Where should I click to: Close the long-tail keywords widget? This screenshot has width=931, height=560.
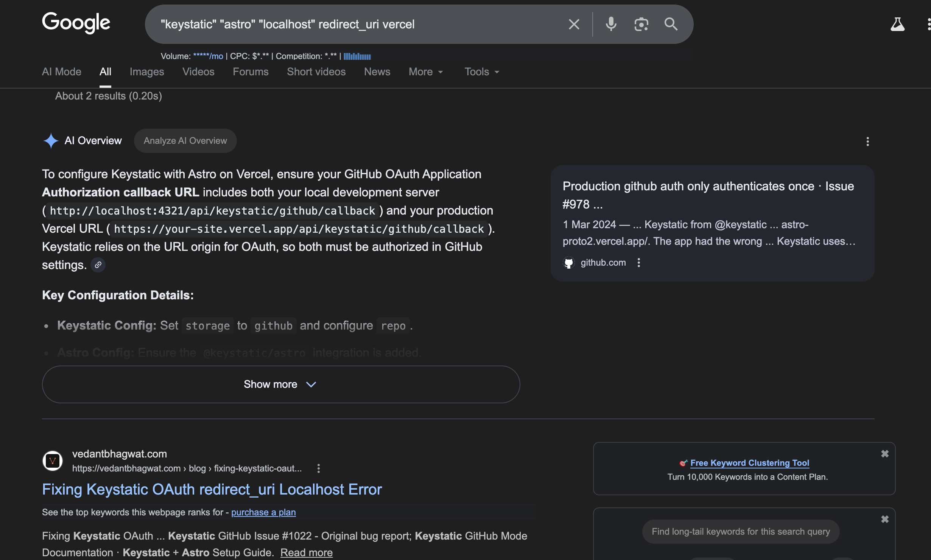point(885,519)
